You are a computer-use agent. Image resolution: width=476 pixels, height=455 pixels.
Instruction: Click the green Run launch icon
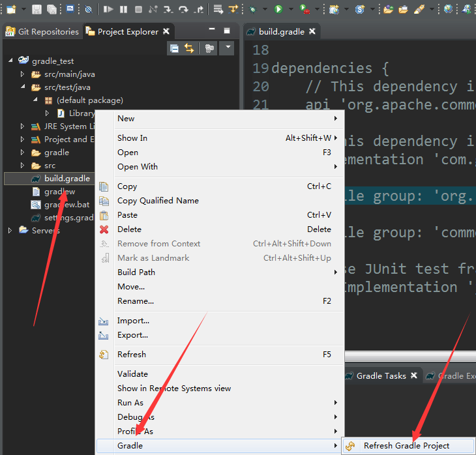278,9
